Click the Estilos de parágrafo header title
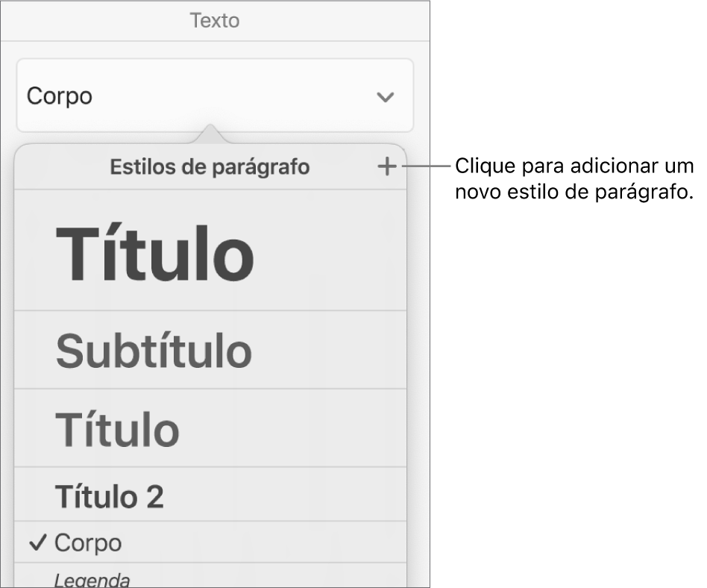The image size is (707, 588). click(x=210, y=167)
